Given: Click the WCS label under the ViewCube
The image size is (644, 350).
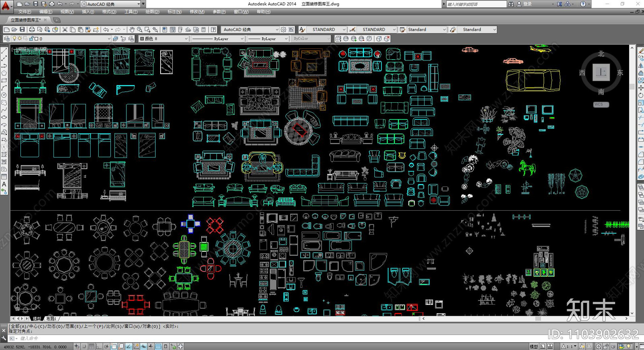Looking at the screenshot, I should [x=601, y=105].
